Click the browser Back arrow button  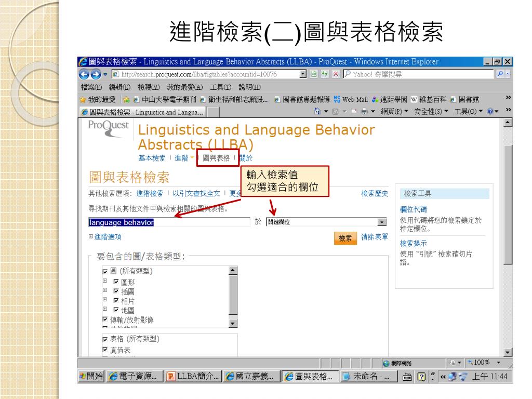84,74
